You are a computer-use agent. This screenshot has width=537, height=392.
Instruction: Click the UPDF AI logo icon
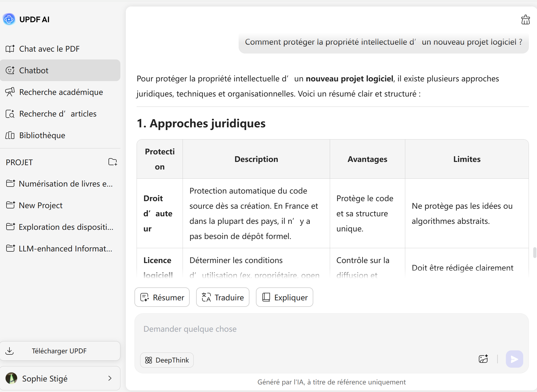pos(9,19)
